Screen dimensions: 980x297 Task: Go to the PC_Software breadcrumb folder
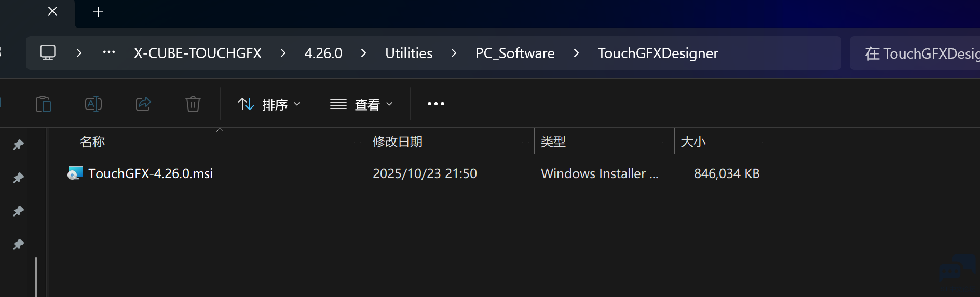point(515,53)
